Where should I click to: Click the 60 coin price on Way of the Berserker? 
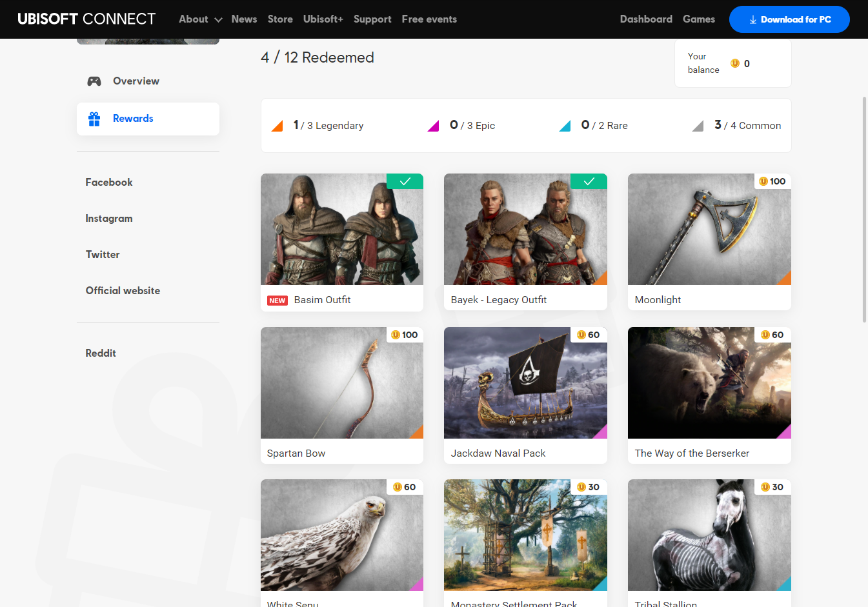pyautogui.click(x=772, y=335)
